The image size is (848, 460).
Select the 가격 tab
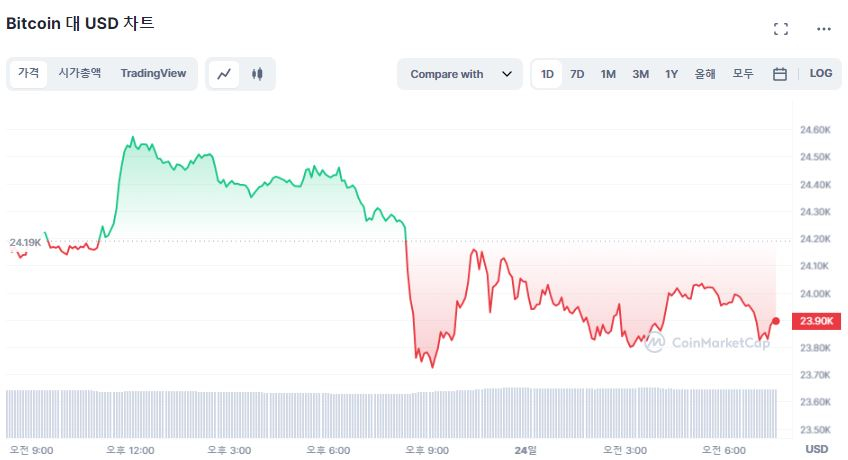(28, 73)
